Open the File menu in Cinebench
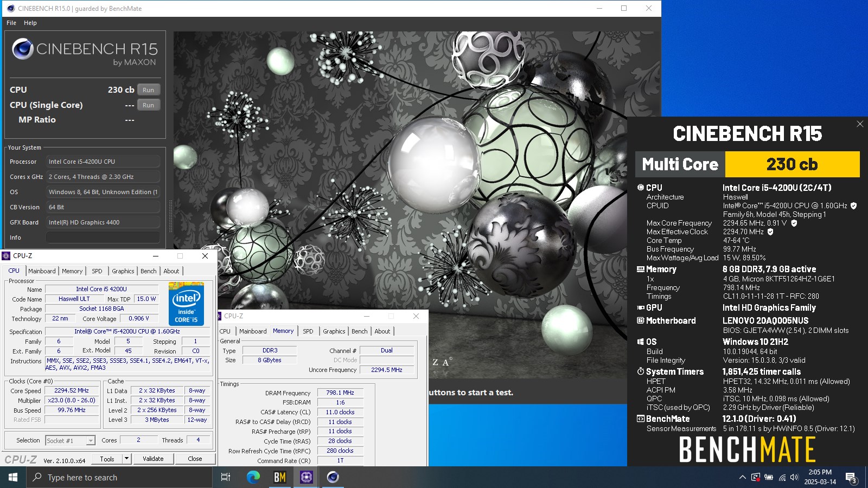Image resolution: width=868 pixels, height=488 pixels. tap(11, 23)
